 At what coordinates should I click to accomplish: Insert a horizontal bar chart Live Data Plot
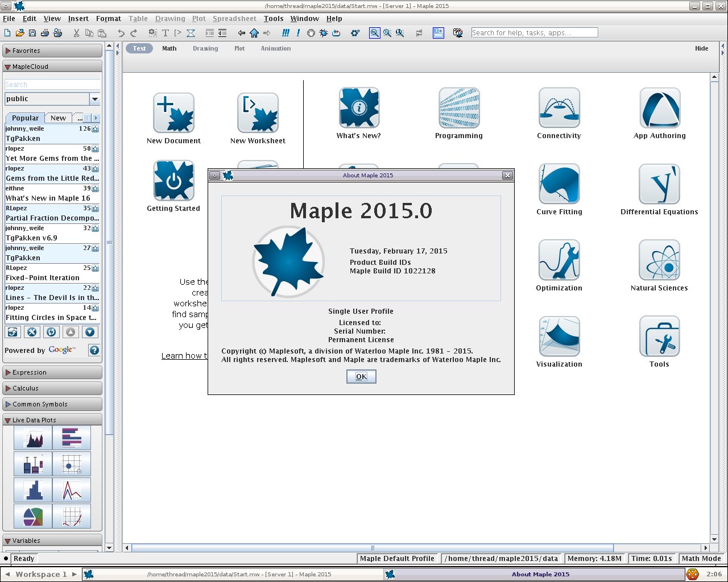click(x=72, y=438)
